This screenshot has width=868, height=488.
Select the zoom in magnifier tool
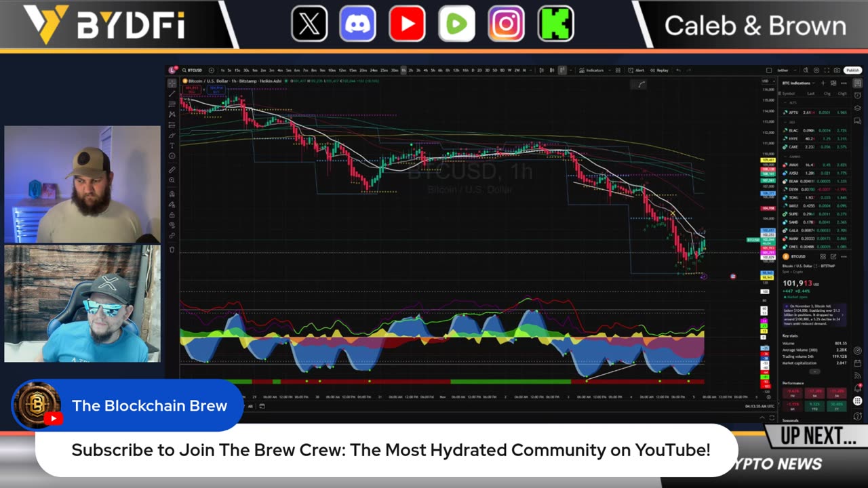click(172, 180)
